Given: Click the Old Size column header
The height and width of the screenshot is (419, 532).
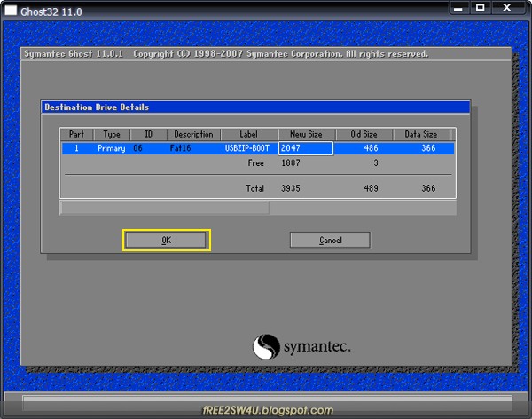Looking at the screenshot, I should [x=364, y=135].
